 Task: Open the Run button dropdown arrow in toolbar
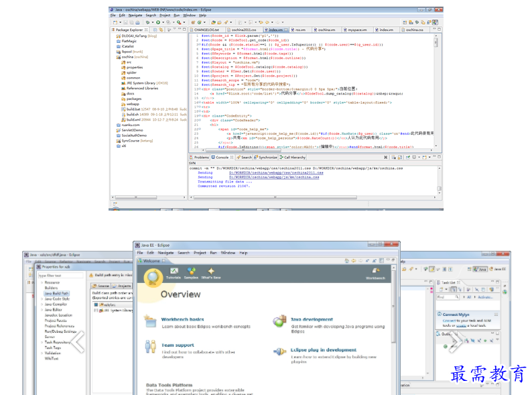click(x=163, y=22)
